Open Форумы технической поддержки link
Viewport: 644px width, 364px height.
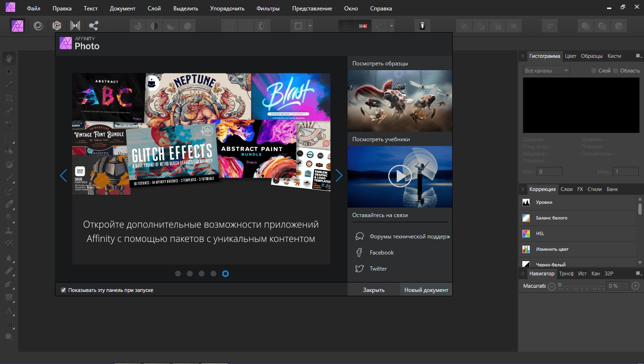coord(402,237)
